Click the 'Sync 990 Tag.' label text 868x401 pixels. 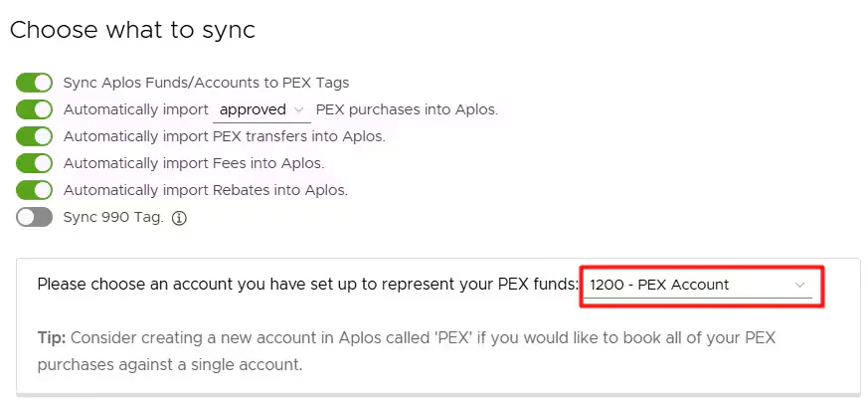[x=112, y=217]
